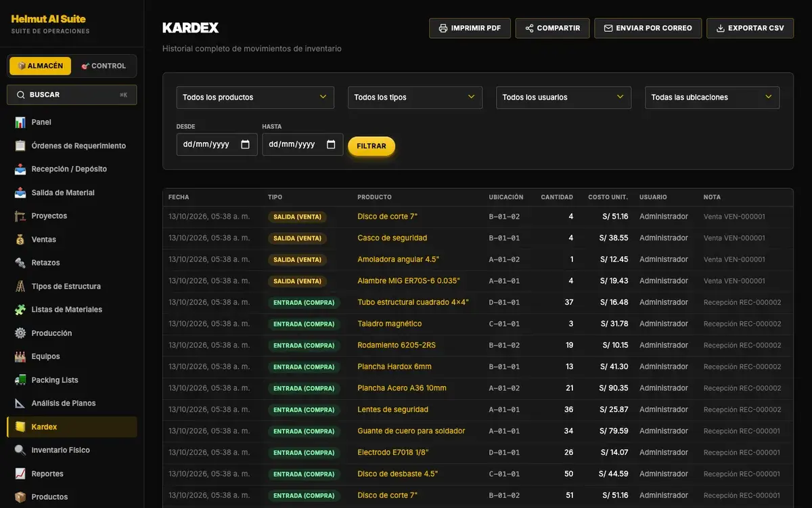Viewport: 812px width, 508px height.
Task: Click the Retazos icon in sidebar
Action: click(x=20, y=263)
